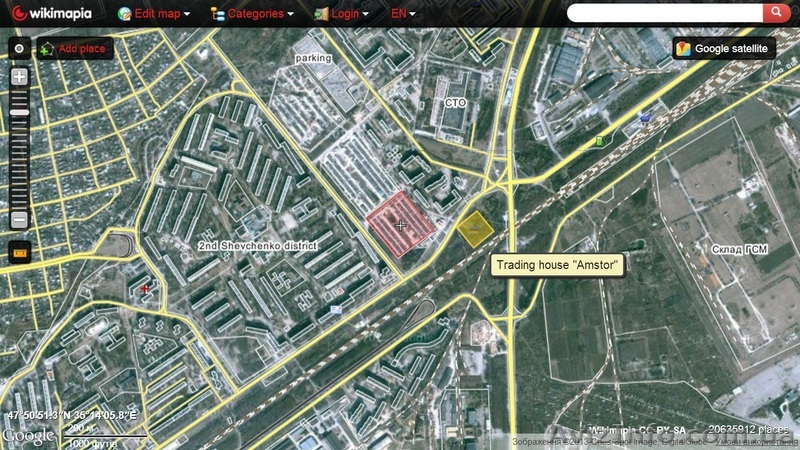Switch the Google satellite map layer
The image size is (800, 450).
pos(724,48)
